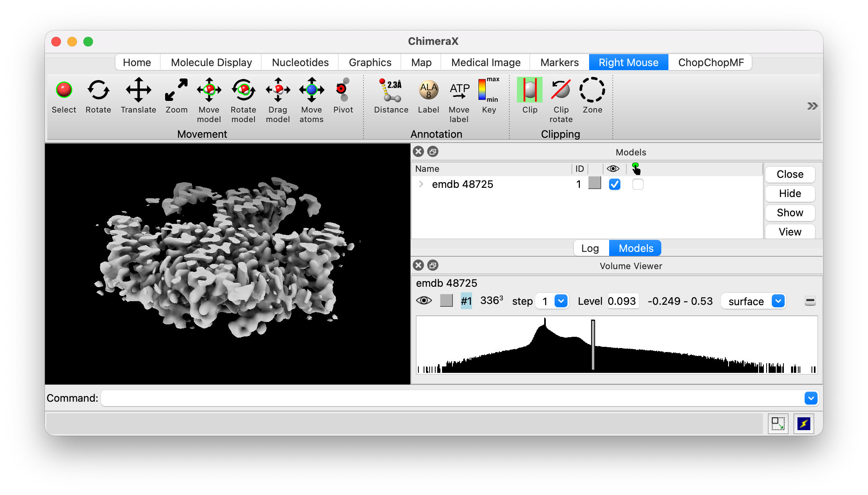Select the Pivot mouse mode

[343, 90]
